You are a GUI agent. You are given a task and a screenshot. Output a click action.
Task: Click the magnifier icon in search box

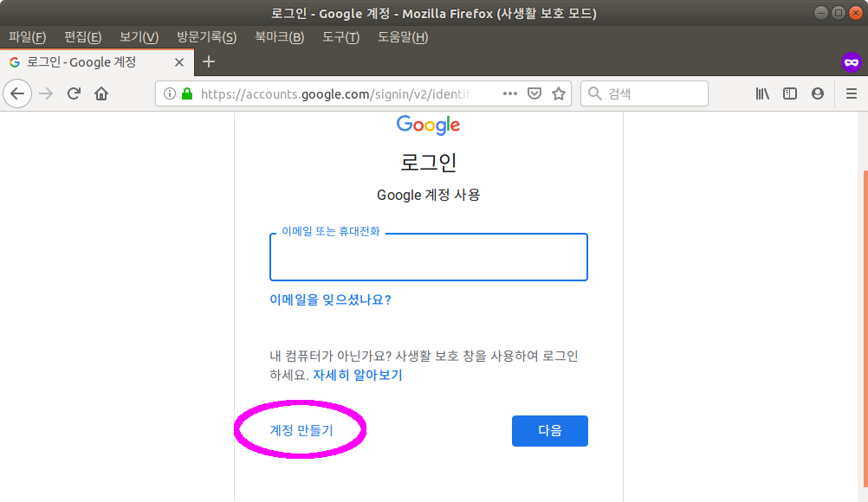point(594,93)
